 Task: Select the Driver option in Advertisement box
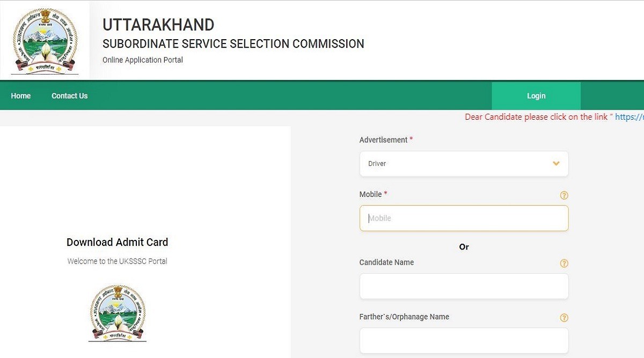(377, 164)
